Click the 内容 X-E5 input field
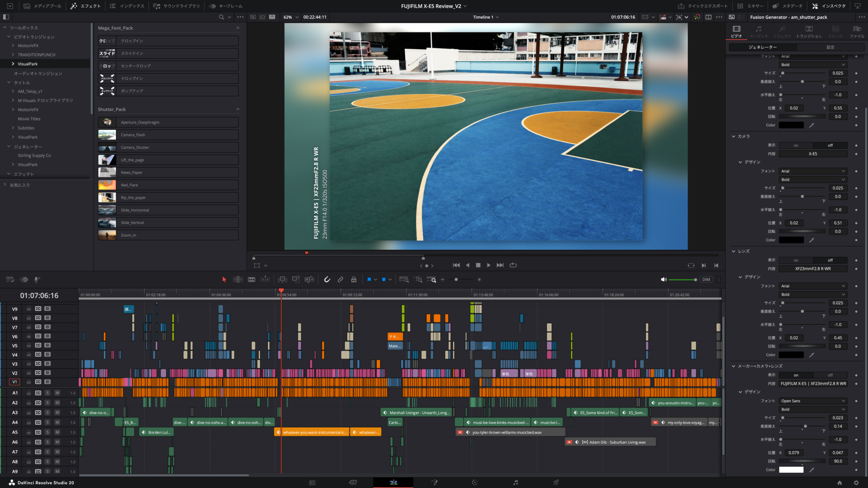The width and height of the screenshot is (868, 488). [x=813, y=154]
